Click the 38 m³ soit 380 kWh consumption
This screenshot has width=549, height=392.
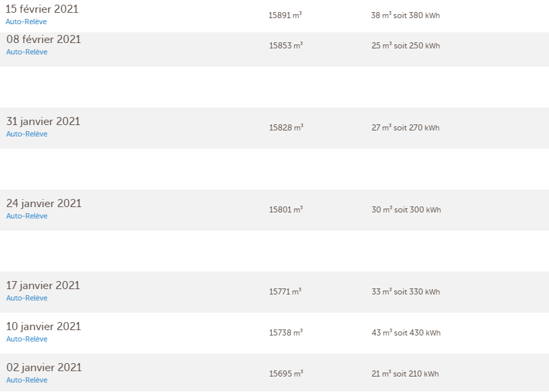[405, 15]
